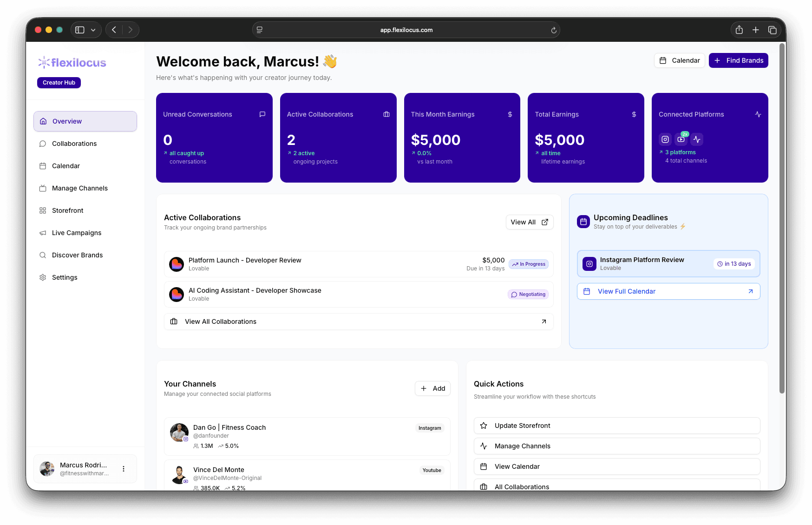Click the Instagram icon in Connected Platforms card
Image resolution: width=812 pixels, height=525 pixels.
[665, 139]
